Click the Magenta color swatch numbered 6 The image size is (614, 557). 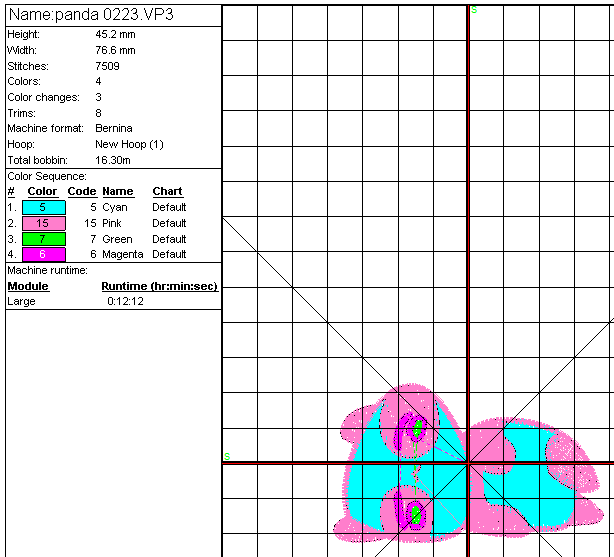[44, 254]
